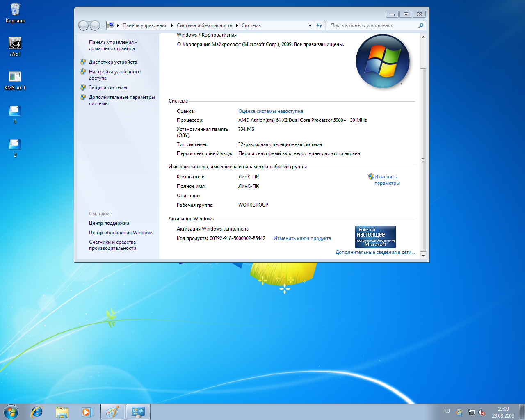This screenshot has width=525, height=420.
Task: Click the shield icon beside Защита системы
Action: click(x=83, y=87)
